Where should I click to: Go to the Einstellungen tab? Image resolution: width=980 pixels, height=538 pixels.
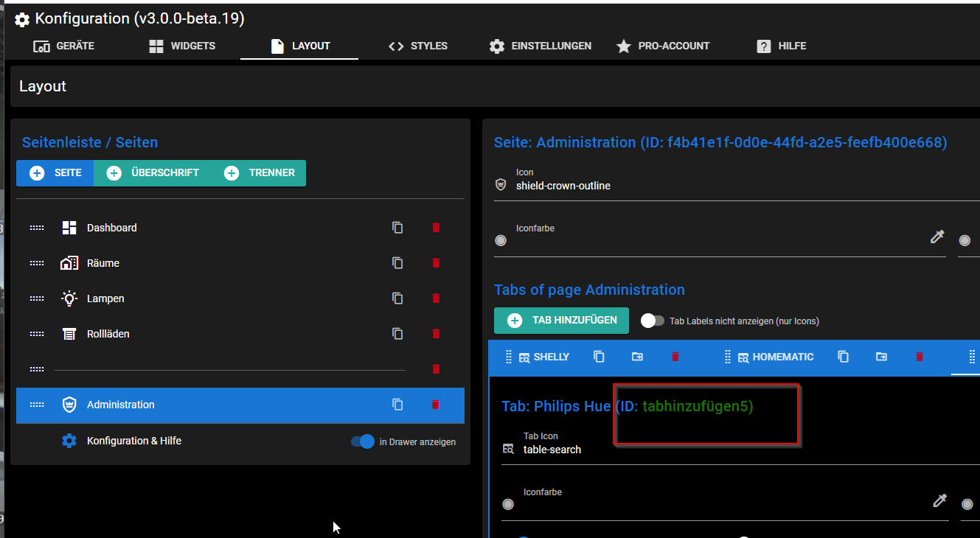point(540,46)
